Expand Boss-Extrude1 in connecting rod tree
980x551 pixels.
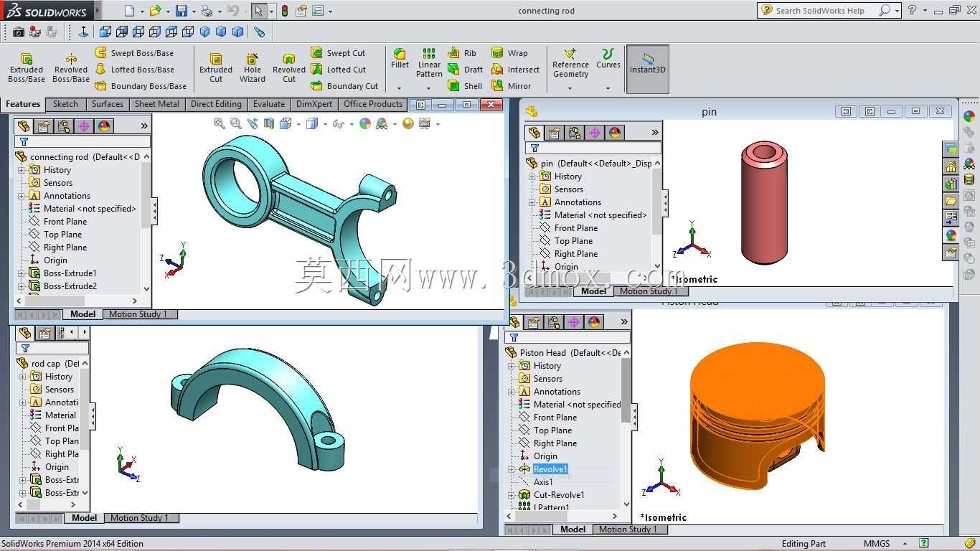point(22,273)
